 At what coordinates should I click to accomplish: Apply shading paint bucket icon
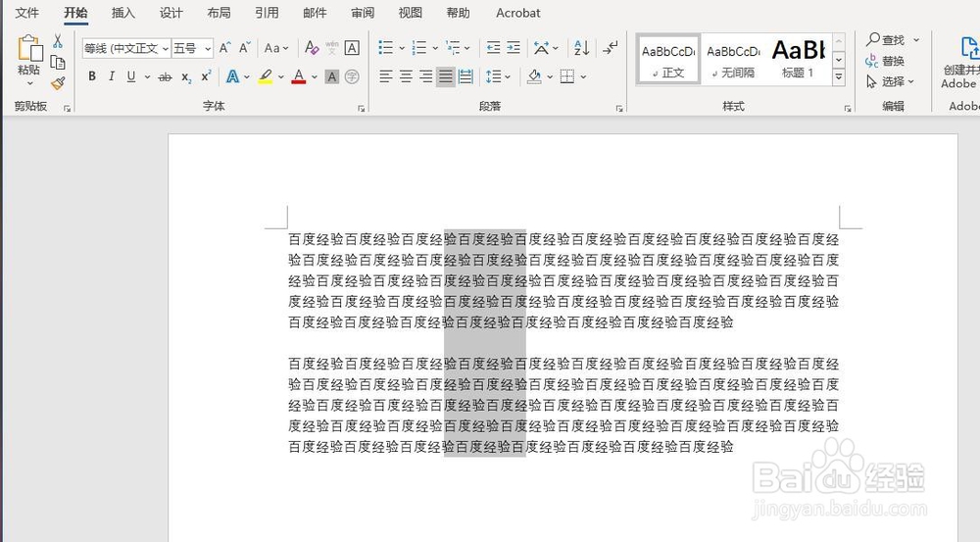(534, 76)
